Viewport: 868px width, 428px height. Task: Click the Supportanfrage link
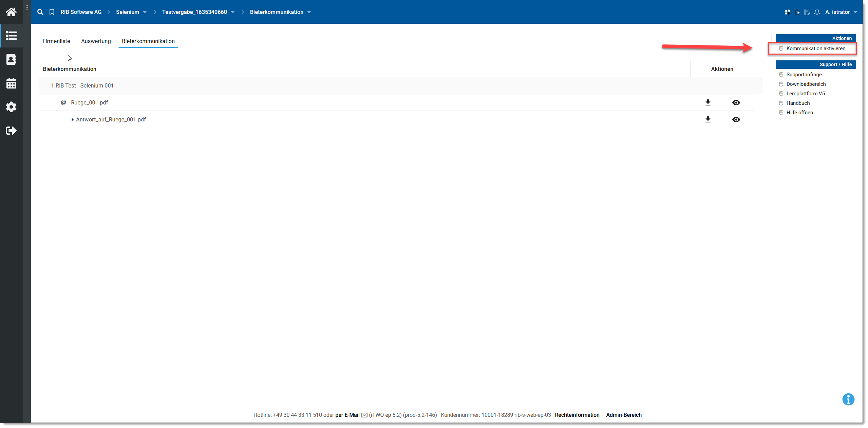(804, 75)
